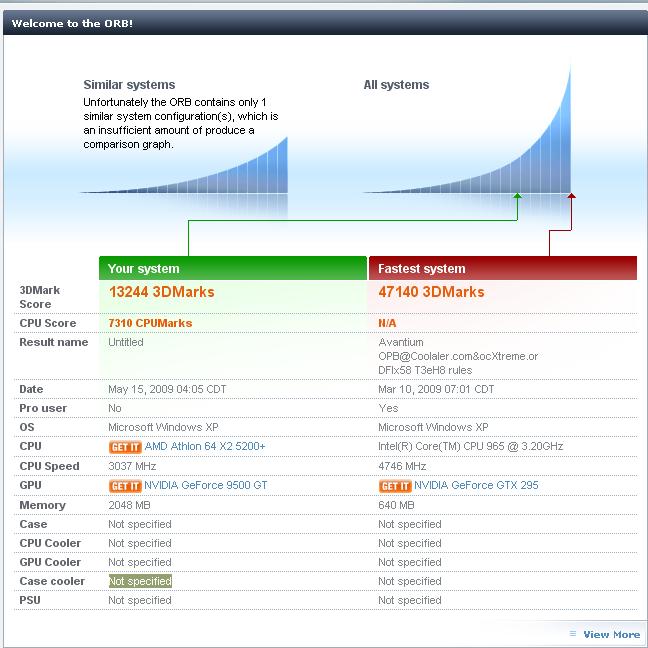
Task: Open the NVIDIA GeForce 9500 GT link
Action: (206, 485)
